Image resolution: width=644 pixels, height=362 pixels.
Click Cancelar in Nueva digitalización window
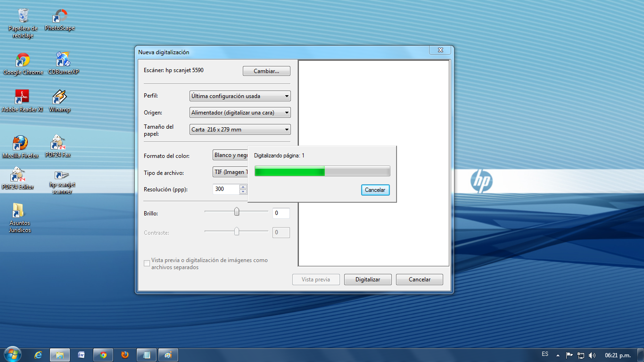(420, 280)
